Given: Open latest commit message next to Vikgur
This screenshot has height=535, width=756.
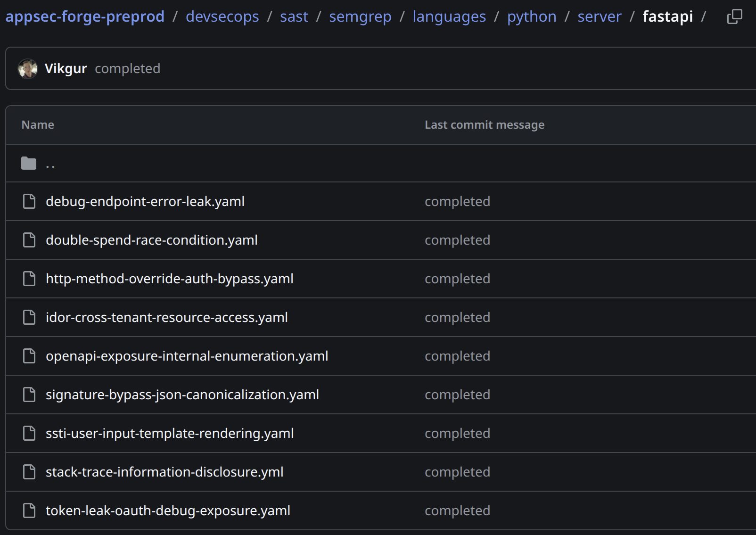Looking at the screenshot, I should click(x=128, y=69).
